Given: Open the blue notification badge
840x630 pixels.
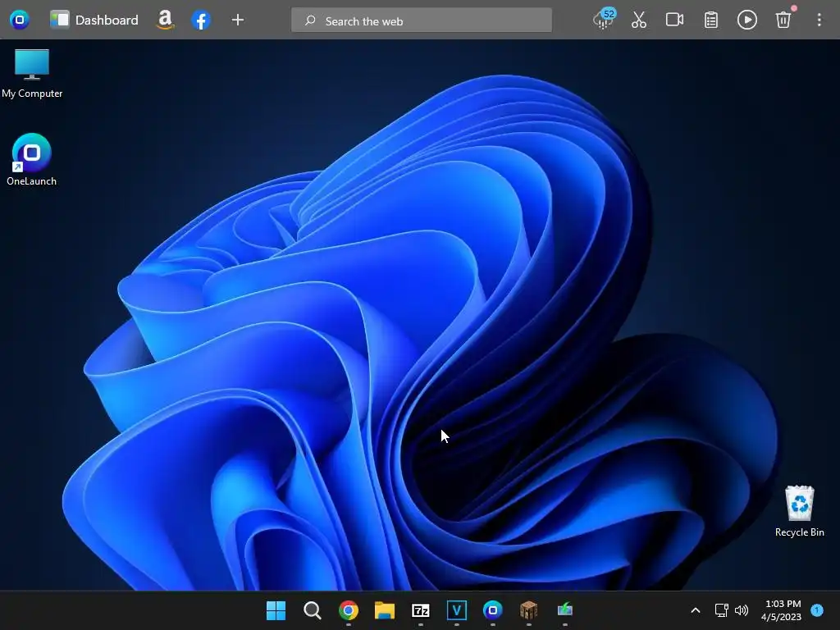Looking at the screenshot, I should pos(817,609).
